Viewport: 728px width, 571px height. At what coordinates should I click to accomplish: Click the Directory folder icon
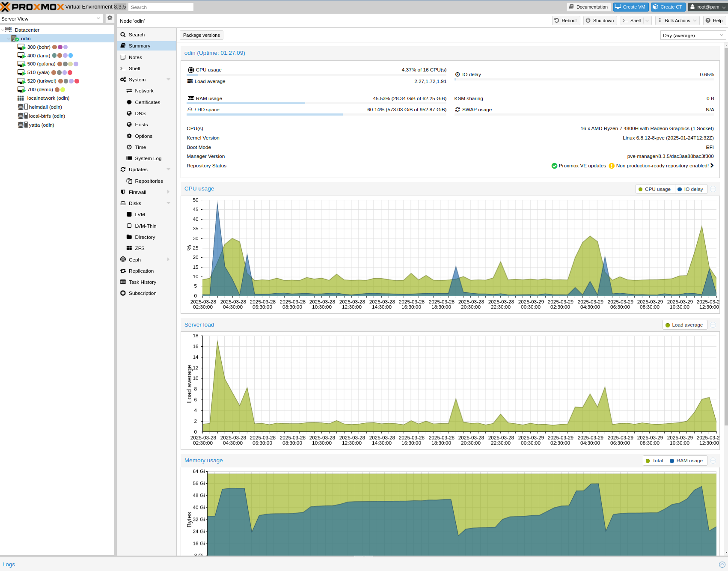tap(129, 237)
